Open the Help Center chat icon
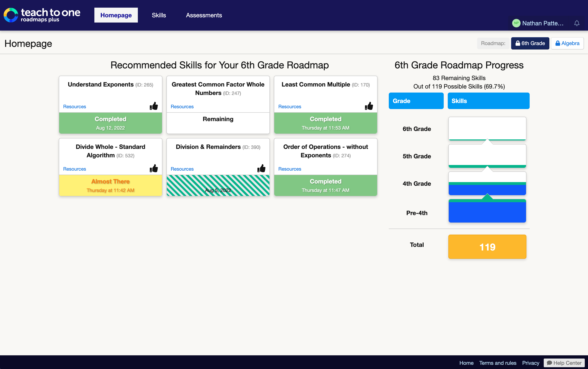588x369 pixels. tap(549, 363)
